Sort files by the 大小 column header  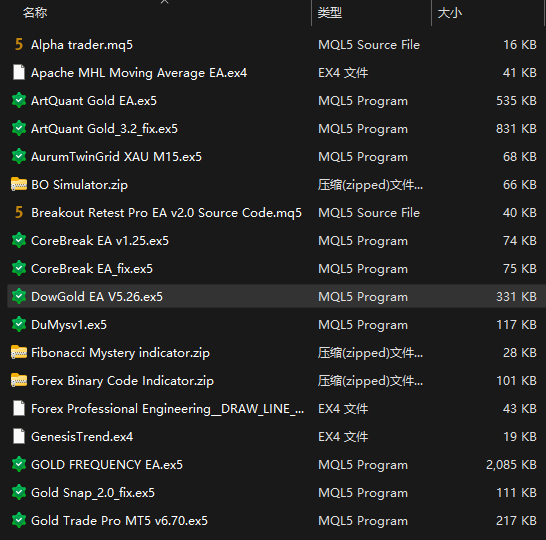click(450, 13)
